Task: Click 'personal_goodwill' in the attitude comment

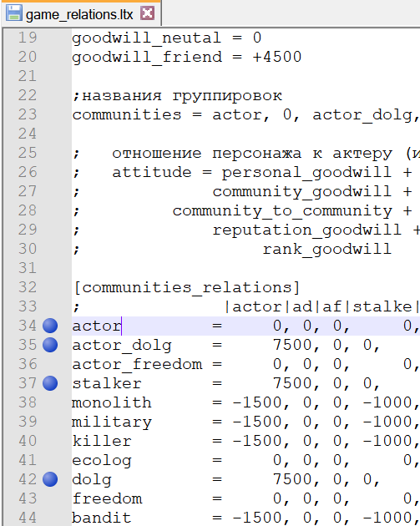Action: tap(306, 173)
